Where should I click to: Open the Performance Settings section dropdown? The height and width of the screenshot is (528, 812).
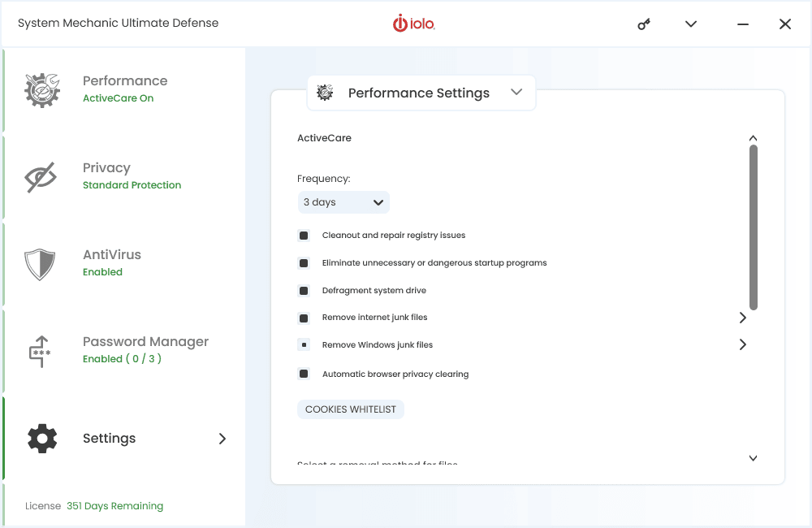421,93
